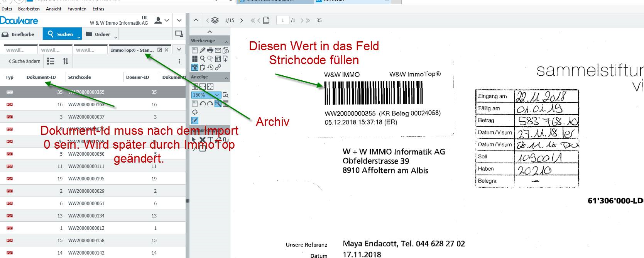This screenshot has height=258, width=644.
Task: Select row with Strichcode WW20000000037
Action: [93, 117]
